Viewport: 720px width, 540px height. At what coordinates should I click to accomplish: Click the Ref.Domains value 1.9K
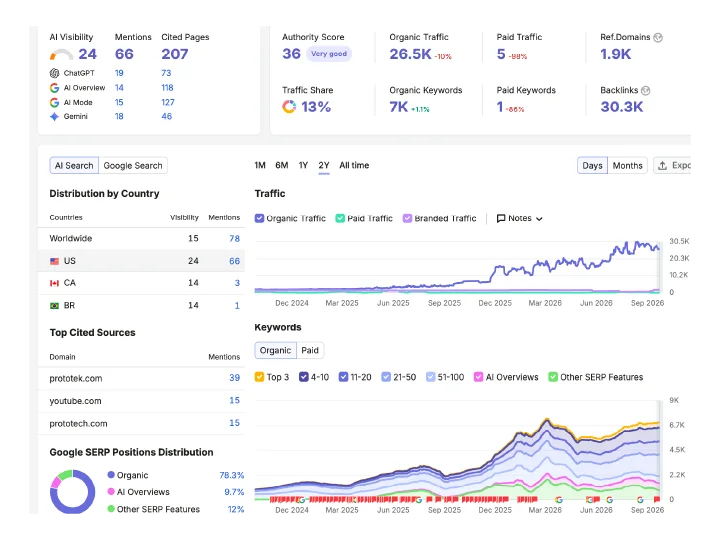click(616, 54)
